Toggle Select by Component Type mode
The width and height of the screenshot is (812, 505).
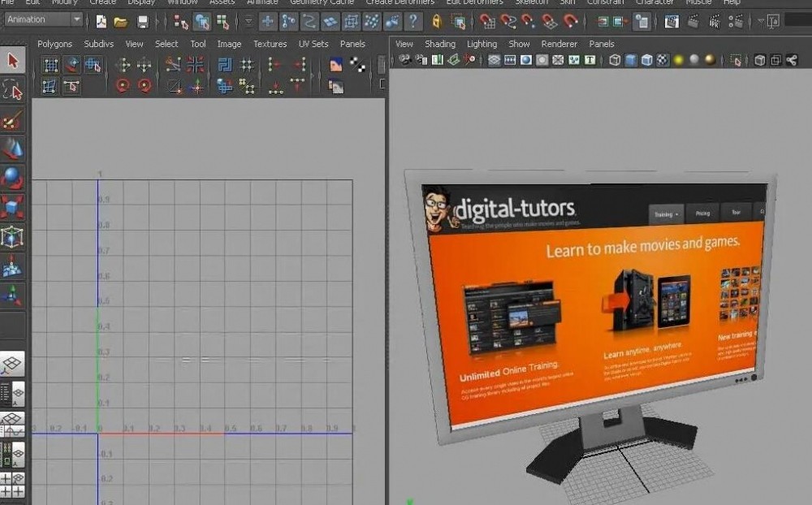(222, 22)
